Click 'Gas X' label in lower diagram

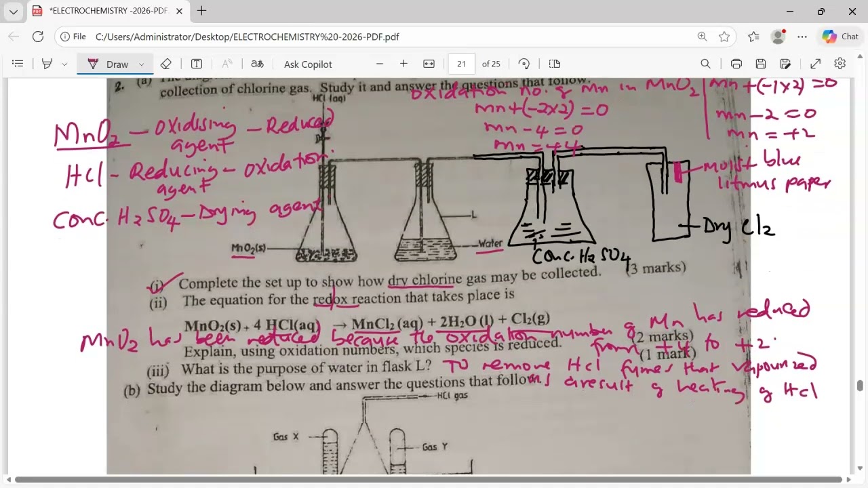(285, 437)
